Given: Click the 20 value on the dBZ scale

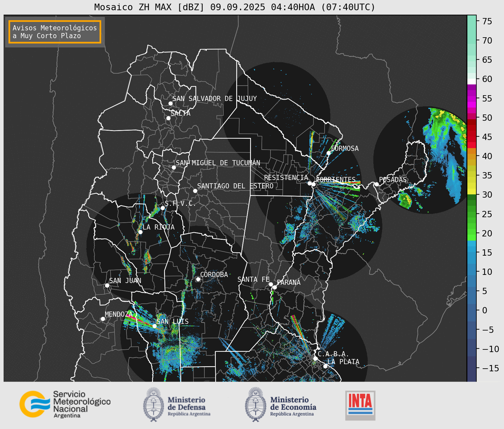Looking at the screenshot, I should [487, 233].
